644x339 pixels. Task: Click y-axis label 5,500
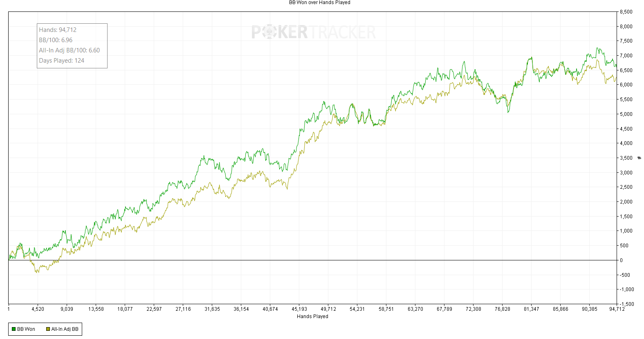pos(626,99)
